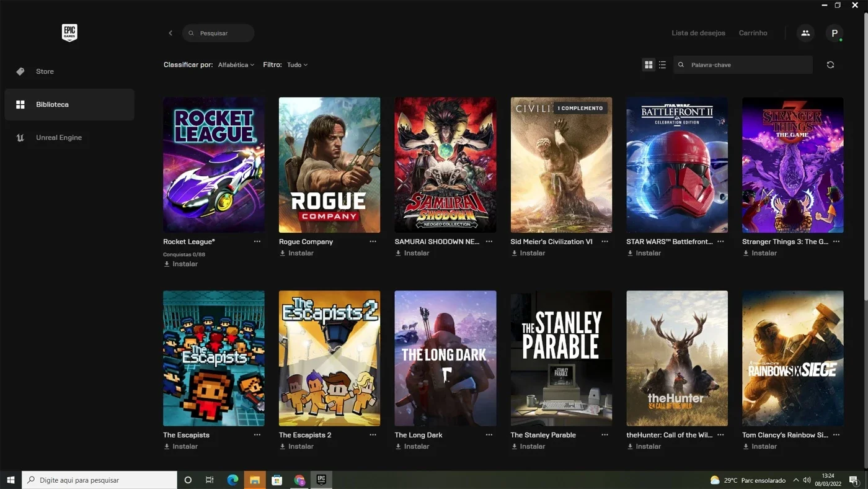
Task: Install Stranger Things 3: The Game
Action: pos(760,253)
